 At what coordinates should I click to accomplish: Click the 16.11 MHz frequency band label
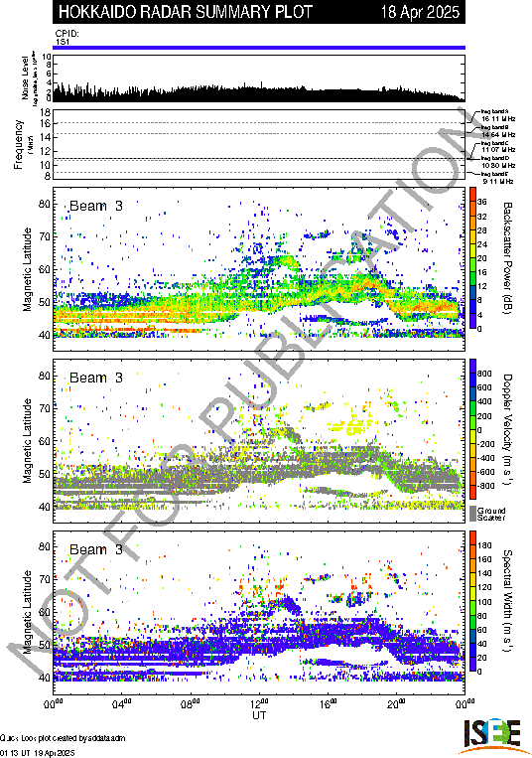tap(497, 118)
